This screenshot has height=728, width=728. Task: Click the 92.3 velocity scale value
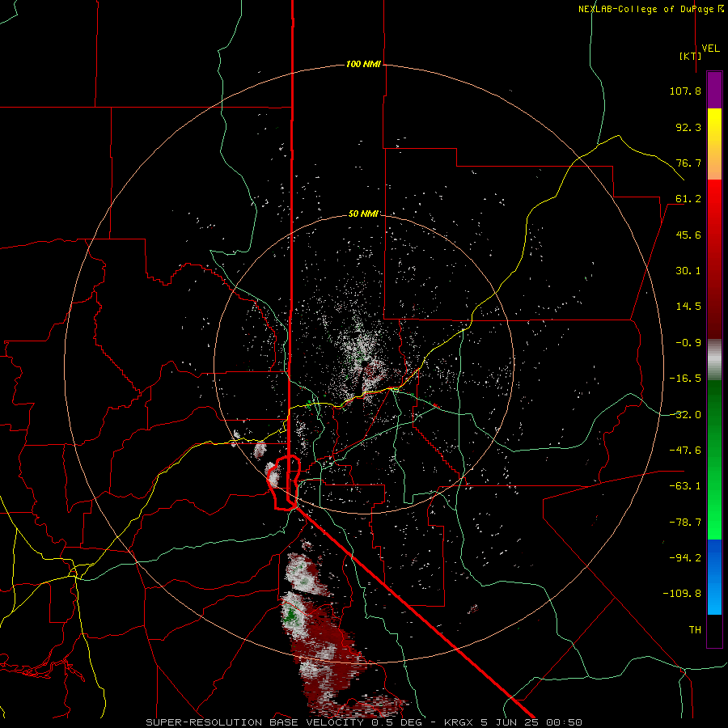tap(688, 127)
